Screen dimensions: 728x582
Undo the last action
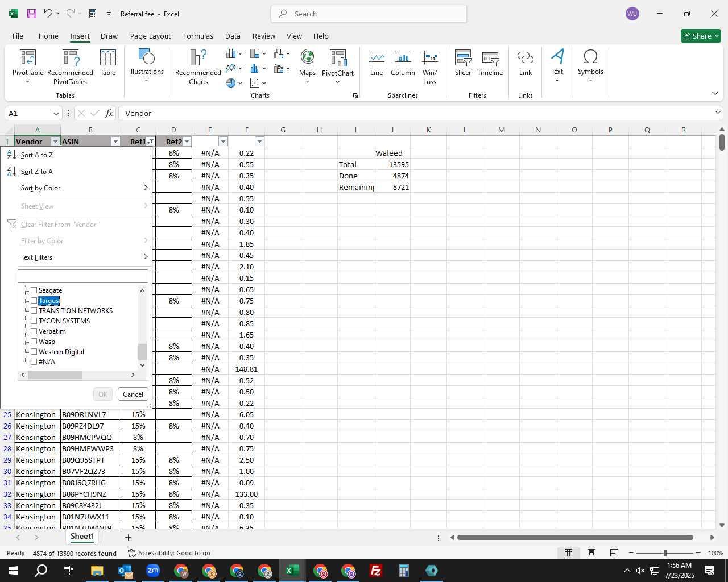point(48,14)
